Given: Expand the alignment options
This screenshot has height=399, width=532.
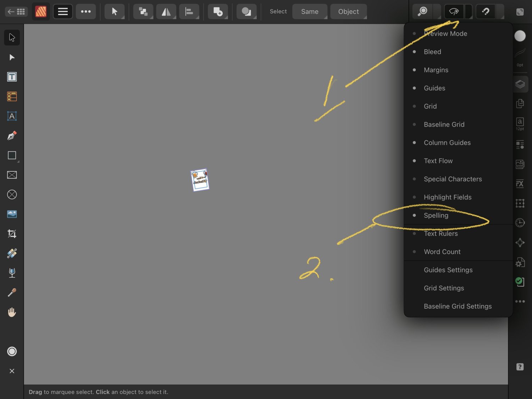Looking at the screenshot, I should click(x=189, y=12).
